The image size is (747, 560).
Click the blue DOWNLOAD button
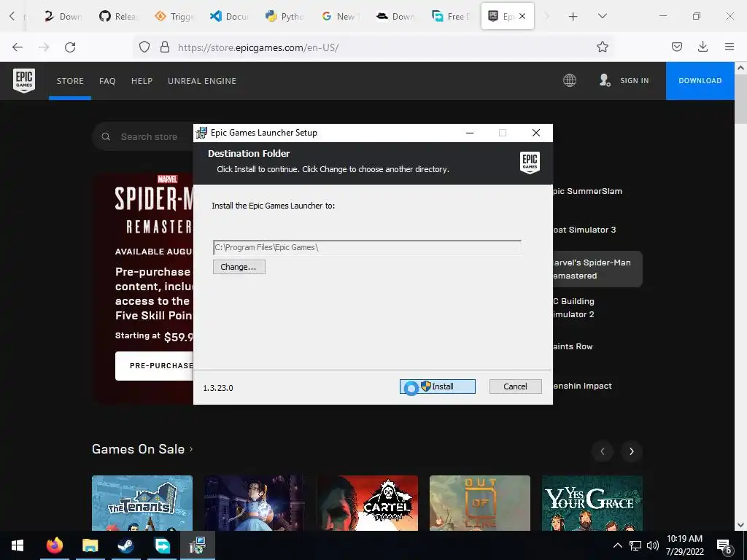(x=700, y=80)
